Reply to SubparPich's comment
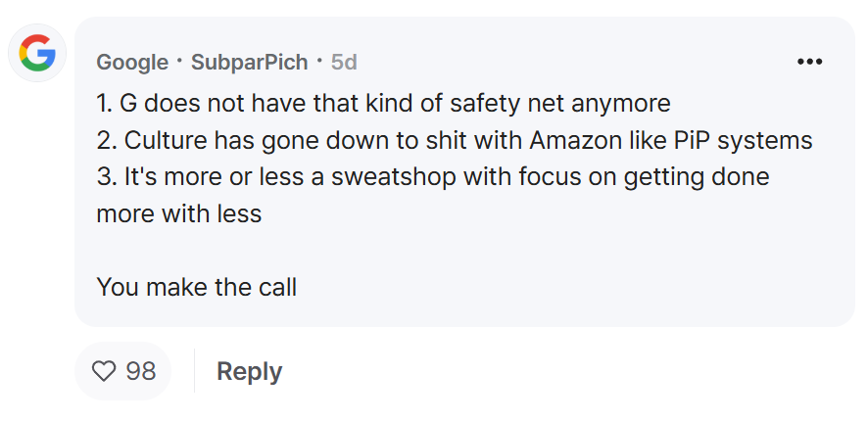Screen dimensions: 868x421 click(x=249, y=371)
